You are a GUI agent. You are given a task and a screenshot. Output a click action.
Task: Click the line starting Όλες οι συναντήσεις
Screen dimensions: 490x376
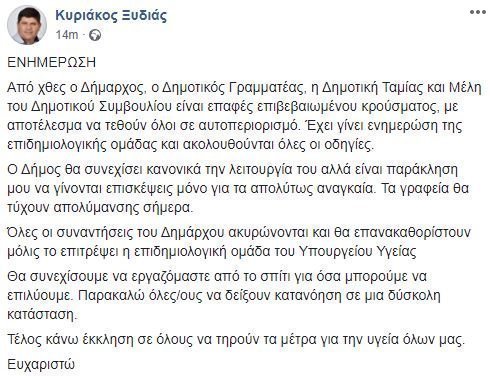click(239, 232)
